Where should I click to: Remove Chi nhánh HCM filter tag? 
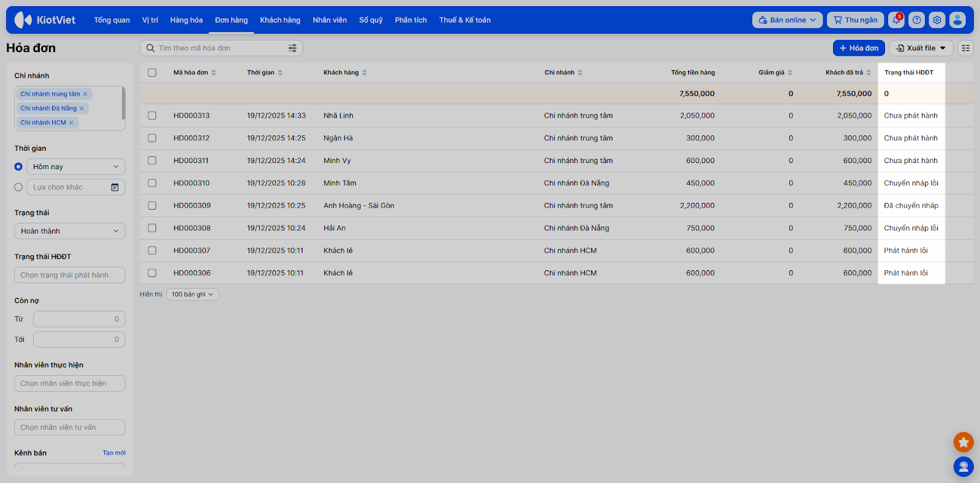pos(71,123)
